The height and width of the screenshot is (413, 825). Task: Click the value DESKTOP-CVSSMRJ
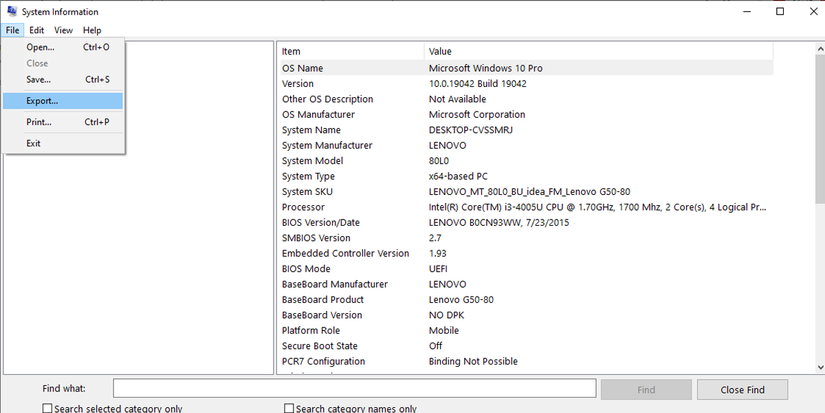point(471,130)
